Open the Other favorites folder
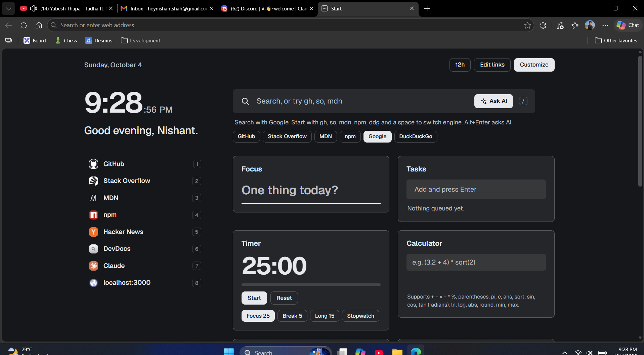The width and height of the screenshot is (644, 355). (x=616, y=40)
